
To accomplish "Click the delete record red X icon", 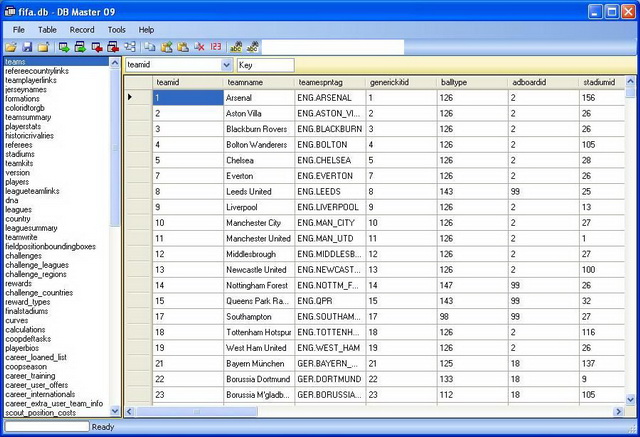I will tap(199, 47).
